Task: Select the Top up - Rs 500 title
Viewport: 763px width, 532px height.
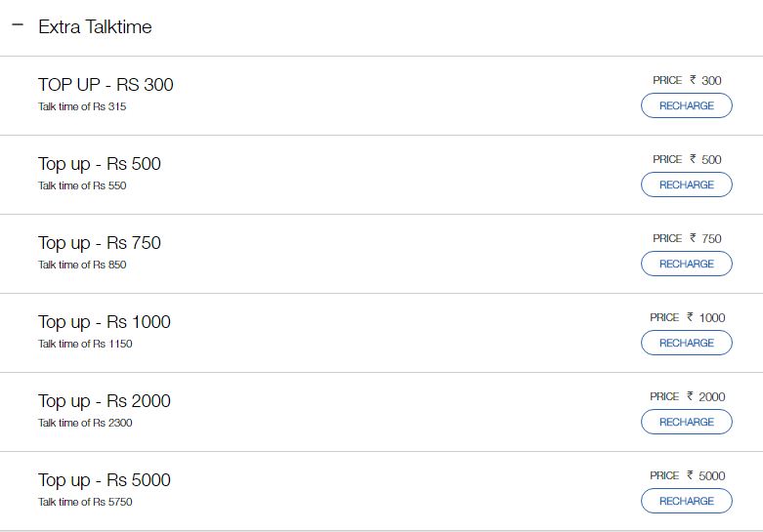Action: click(x=100, y=164)
